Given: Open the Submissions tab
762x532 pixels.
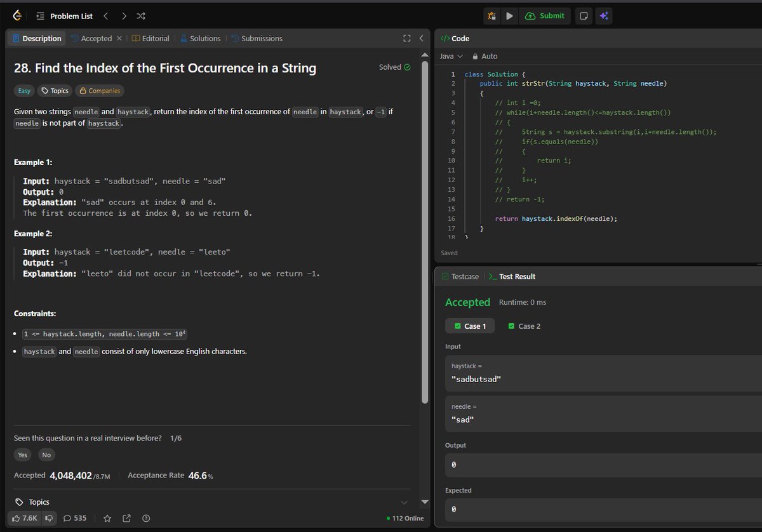Looking at the screenshot, I should [257, 38].
